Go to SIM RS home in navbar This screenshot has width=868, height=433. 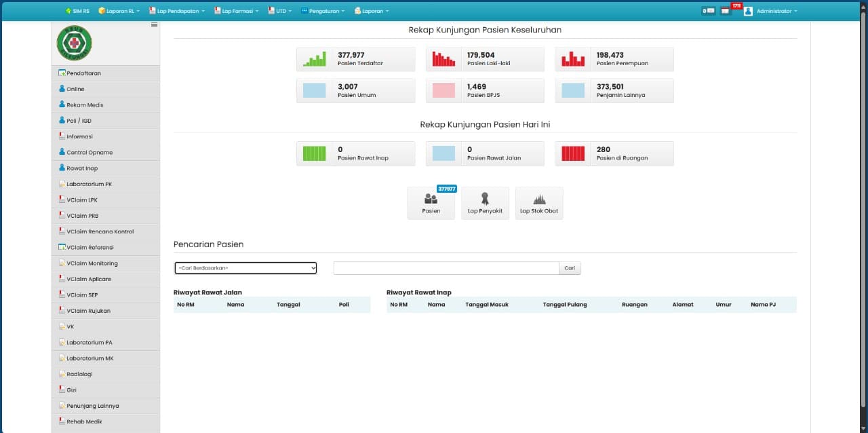coord(77,11)
